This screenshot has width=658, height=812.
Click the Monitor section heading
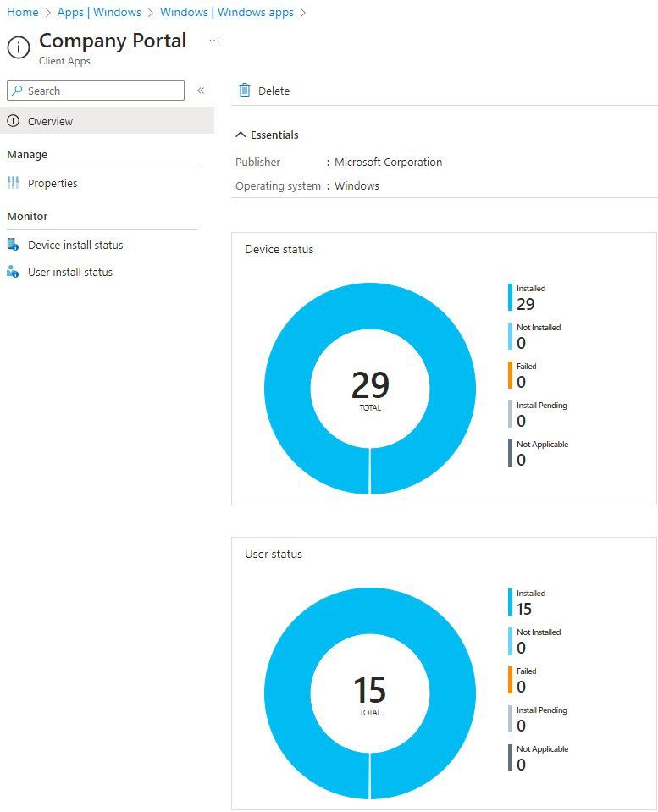[27, 216]
